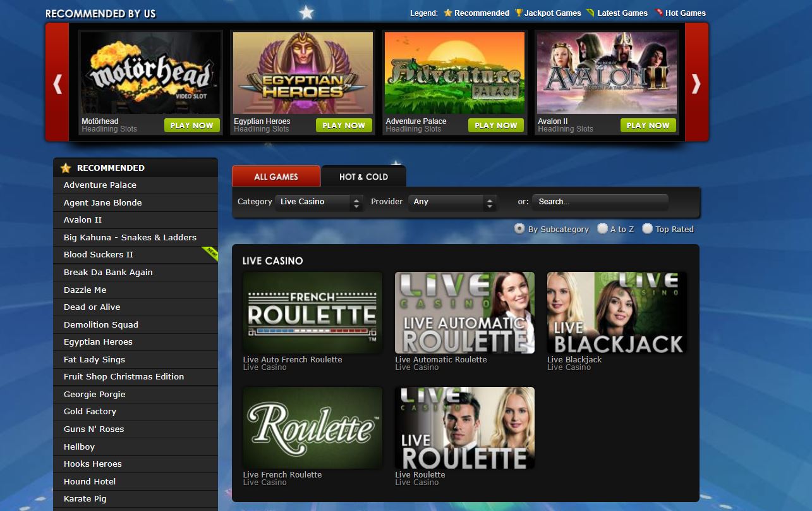Open Gold Factory in sidebar
The image size is (812, 511).
click(x=136, y=412)
